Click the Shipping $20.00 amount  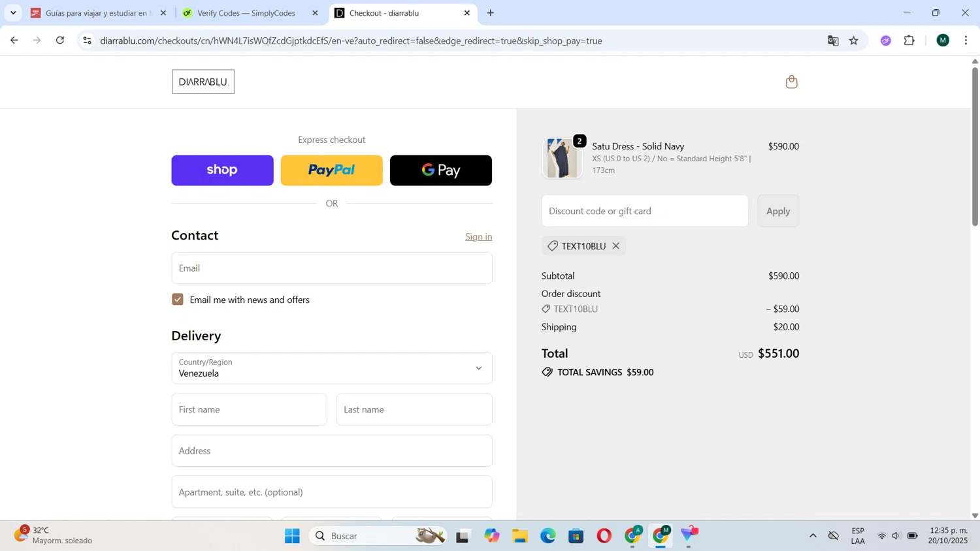click(x=786, y=327)
